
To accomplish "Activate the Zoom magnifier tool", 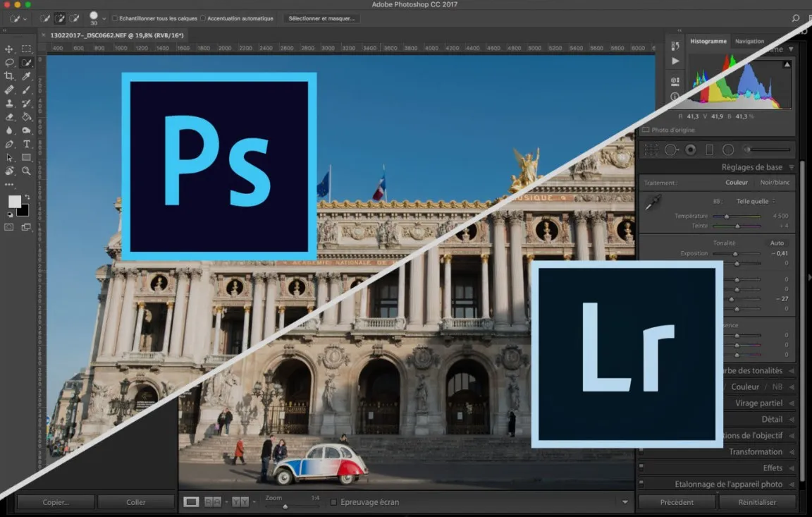I will 26,171.
